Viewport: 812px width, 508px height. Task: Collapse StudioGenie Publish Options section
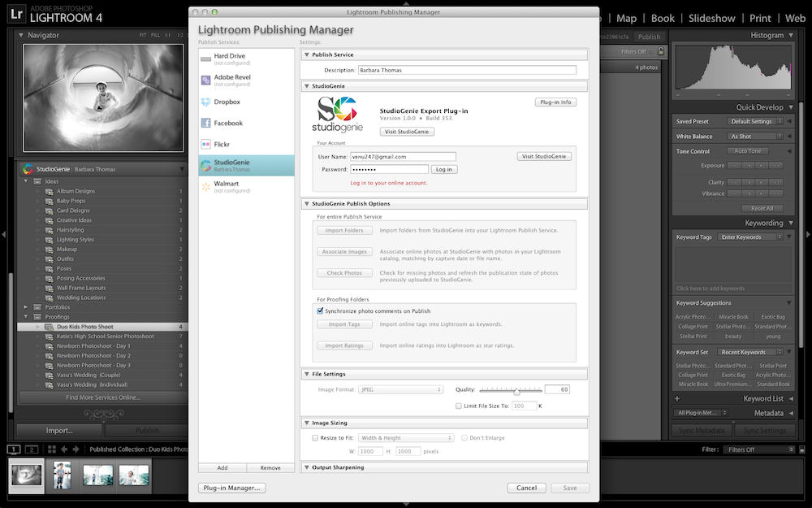pos(307,204)
